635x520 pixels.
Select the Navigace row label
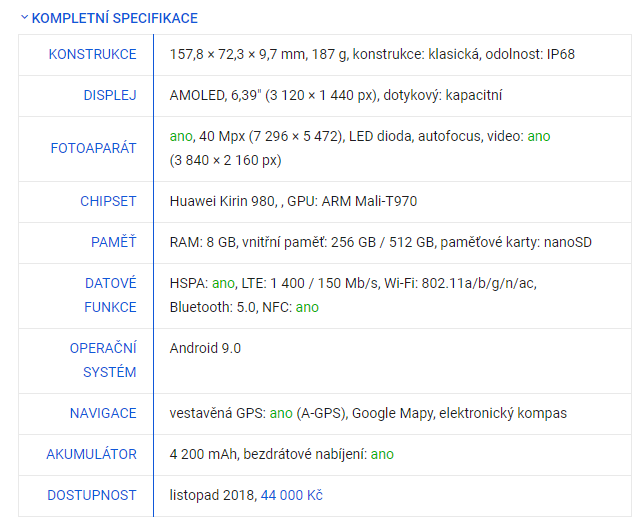(x=103, y=413)
